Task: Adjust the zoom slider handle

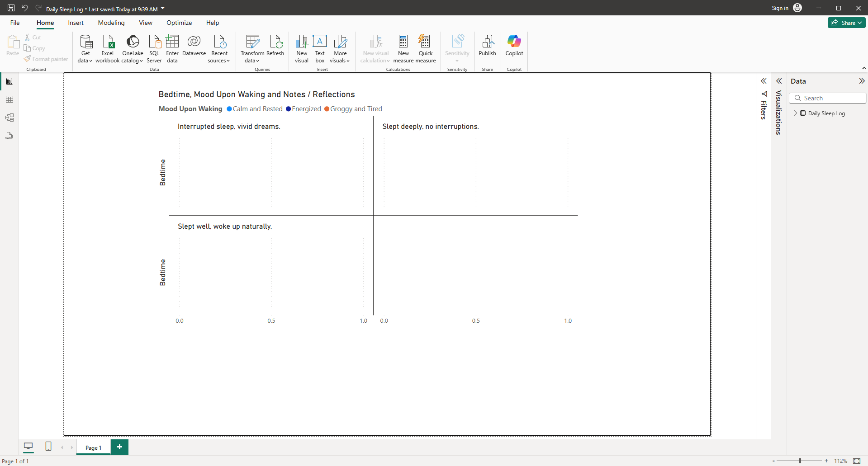Action: click(800, 461)
